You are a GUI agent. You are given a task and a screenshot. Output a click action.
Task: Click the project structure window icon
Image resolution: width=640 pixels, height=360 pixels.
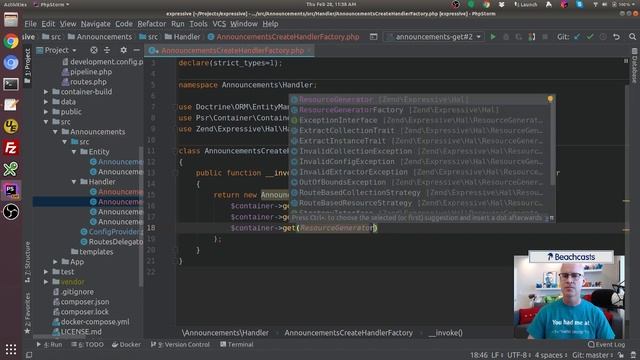(373, 37)
